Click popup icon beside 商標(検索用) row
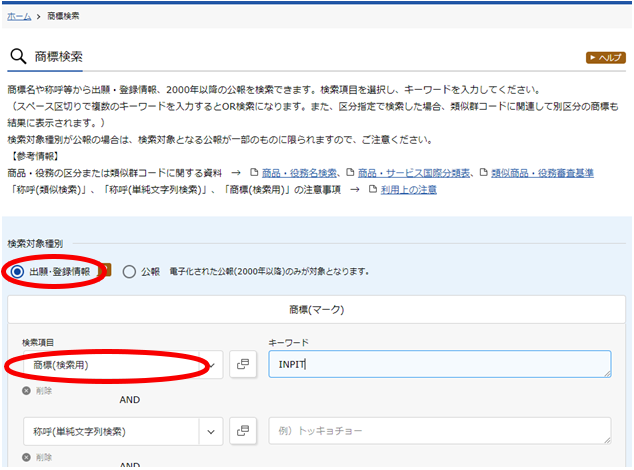The height and width of the screenshot is (470, 634). click(243, 364)
